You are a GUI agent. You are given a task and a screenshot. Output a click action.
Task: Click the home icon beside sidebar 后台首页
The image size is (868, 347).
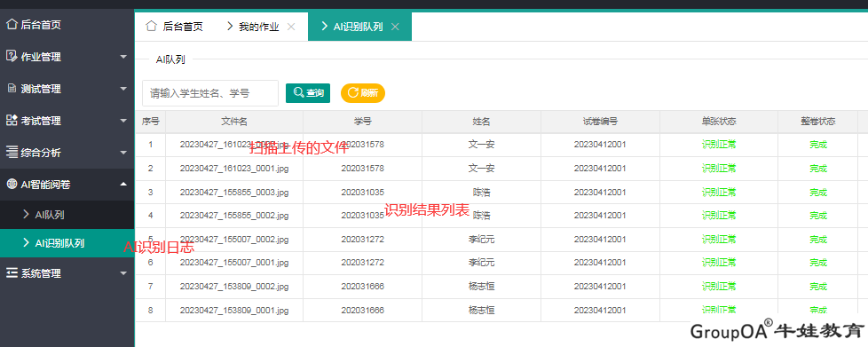pos(12,24)
